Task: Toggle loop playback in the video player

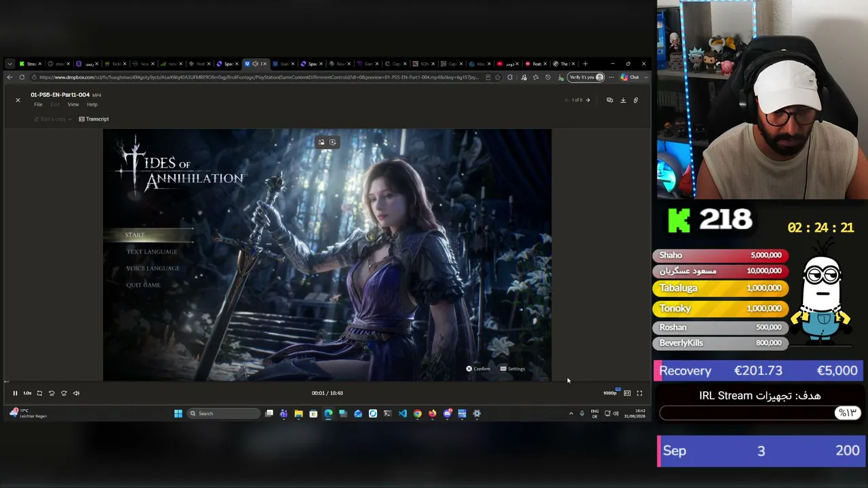Action: (x=39, y=393)
